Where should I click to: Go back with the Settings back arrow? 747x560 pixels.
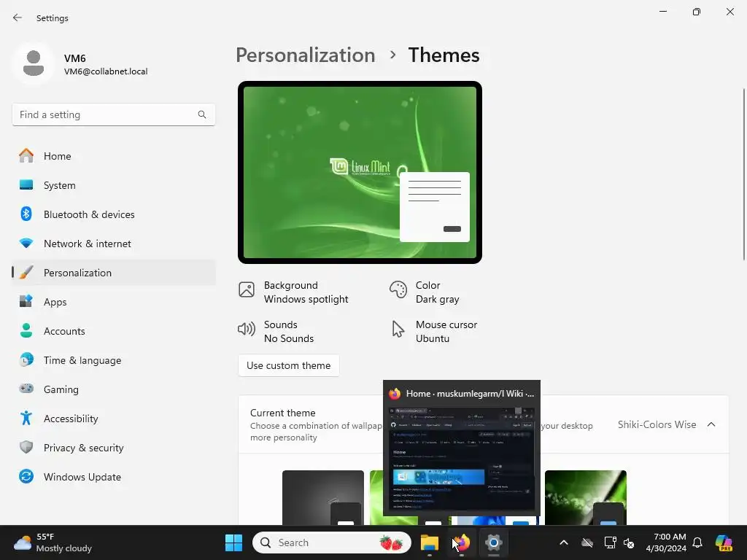18,17
